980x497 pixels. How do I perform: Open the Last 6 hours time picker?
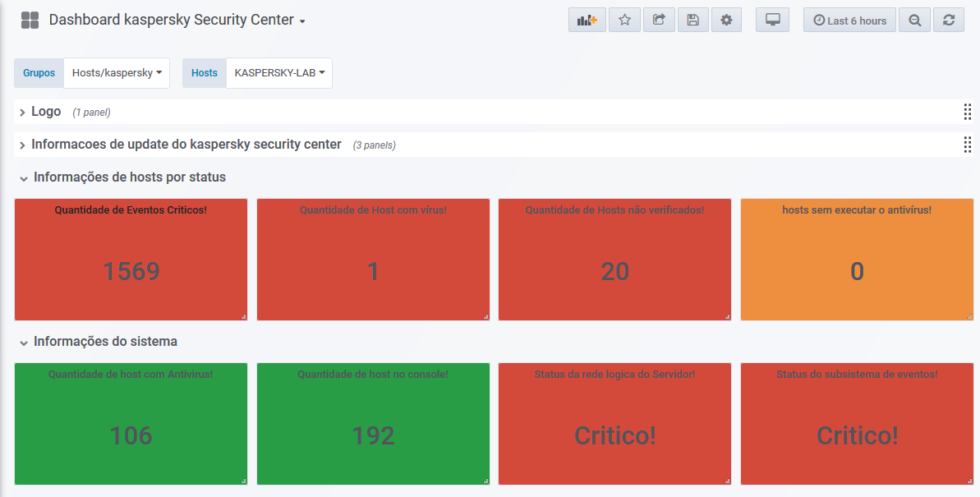(849, 21)
